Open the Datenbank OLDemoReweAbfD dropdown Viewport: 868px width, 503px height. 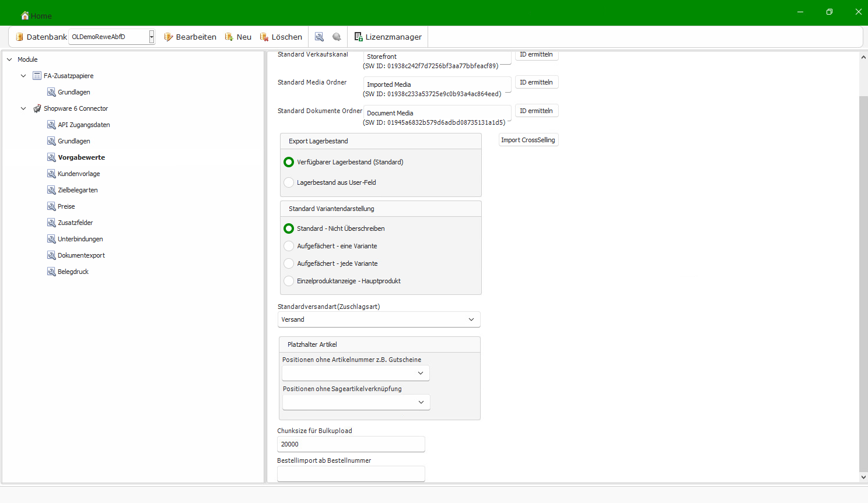[151, 37]
